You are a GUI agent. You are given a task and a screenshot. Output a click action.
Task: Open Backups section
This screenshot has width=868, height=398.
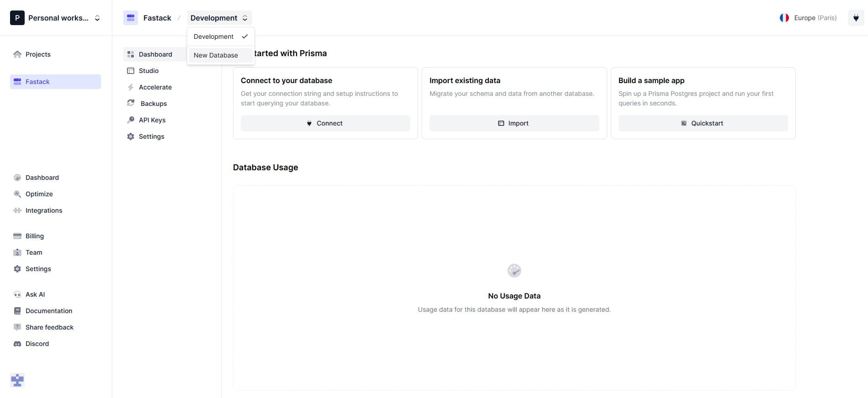click(153, 104)
